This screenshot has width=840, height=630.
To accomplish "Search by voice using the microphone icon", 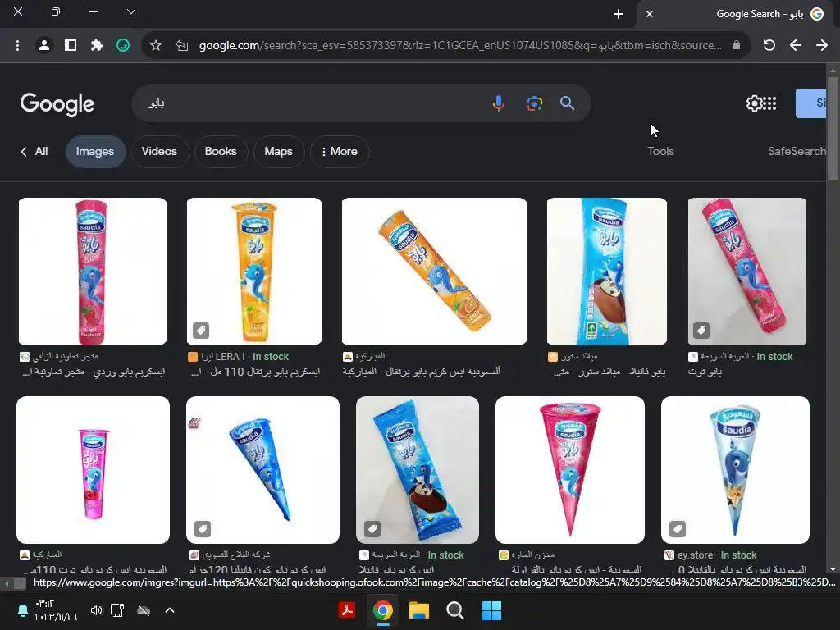I will click(498, 103).
